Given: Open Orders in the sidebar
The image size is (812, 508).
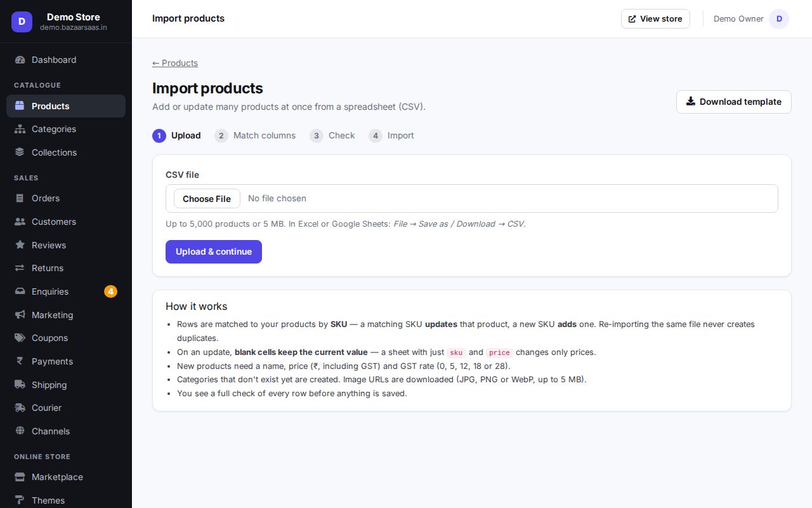Looking at the screenshot, I should click(66, 198).
